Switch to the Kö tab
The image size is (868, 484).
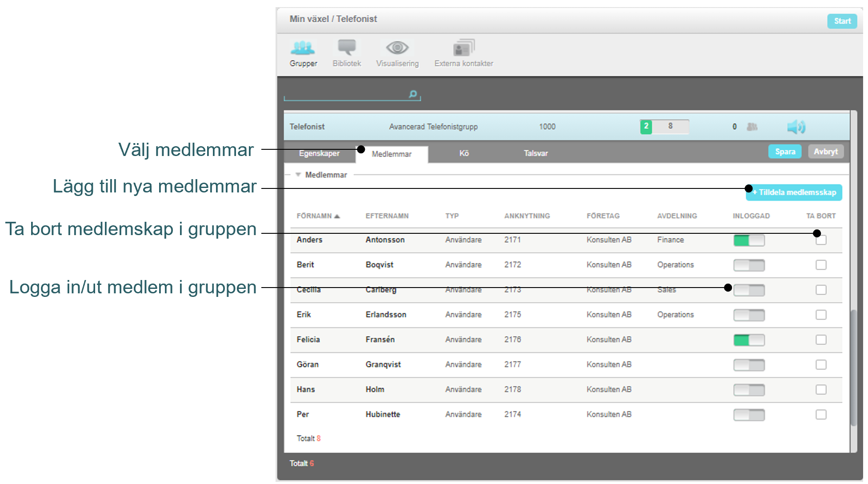coord(464,153)
